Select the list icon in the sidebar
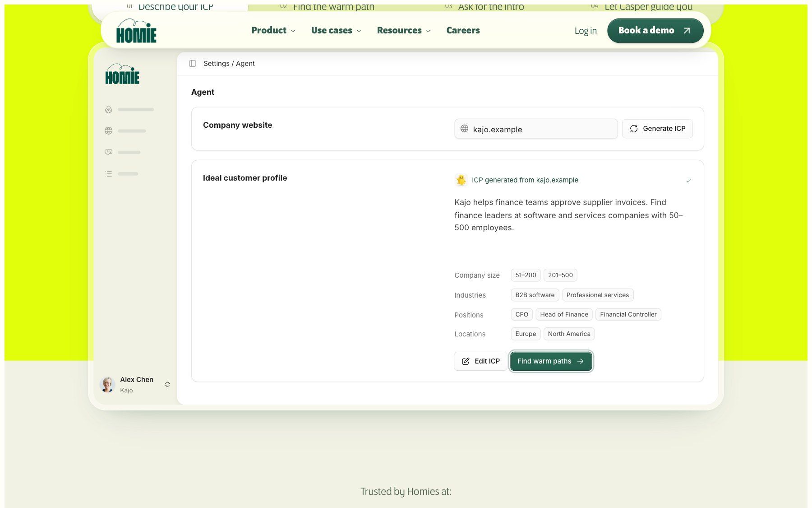 pos(108,173)
